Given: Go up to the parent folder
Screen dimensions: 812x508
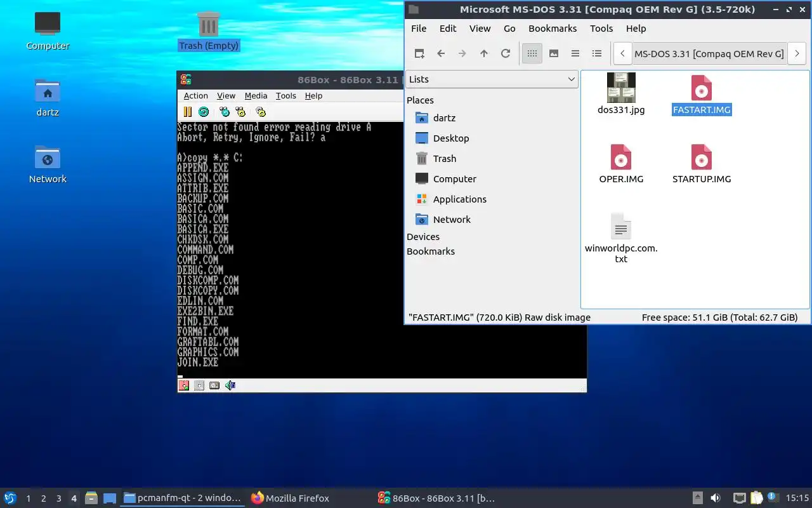Looking at the screenshot, I should (x=484, y=53).
